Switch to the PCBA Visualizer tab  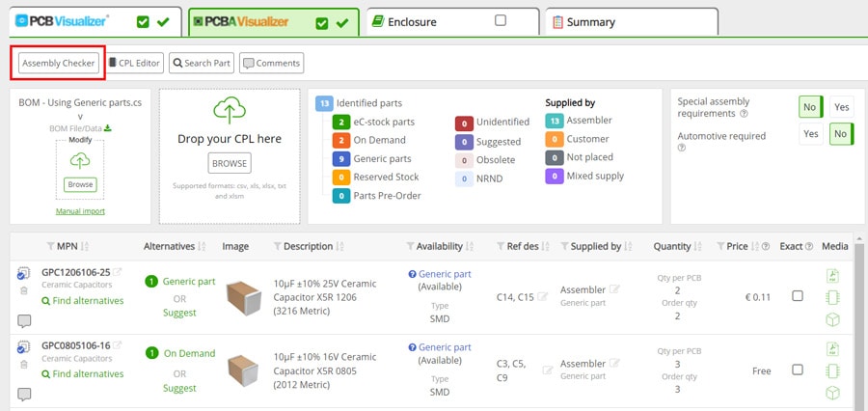click(274, 22)
